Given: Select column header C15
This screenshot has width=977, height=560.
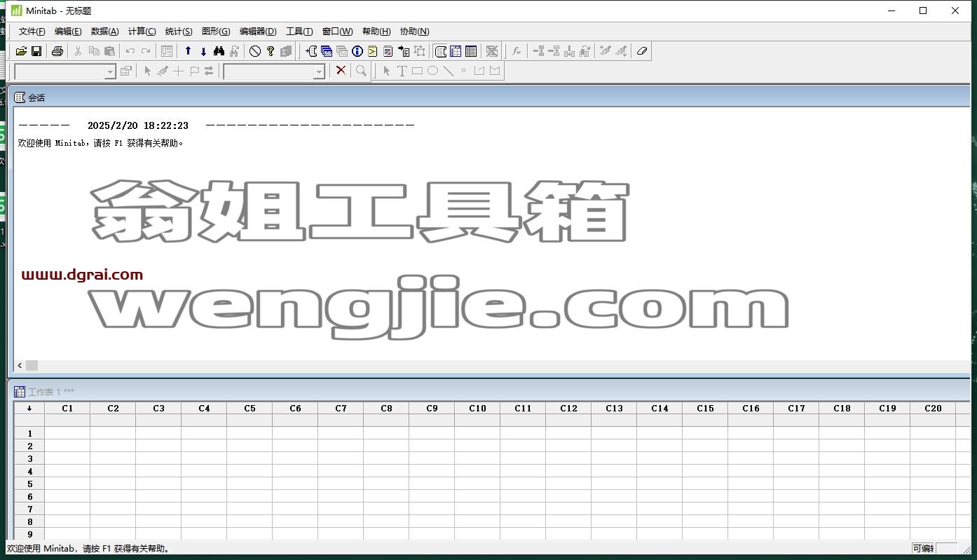Looking at the screenshot, I should [x=705, y=408].
